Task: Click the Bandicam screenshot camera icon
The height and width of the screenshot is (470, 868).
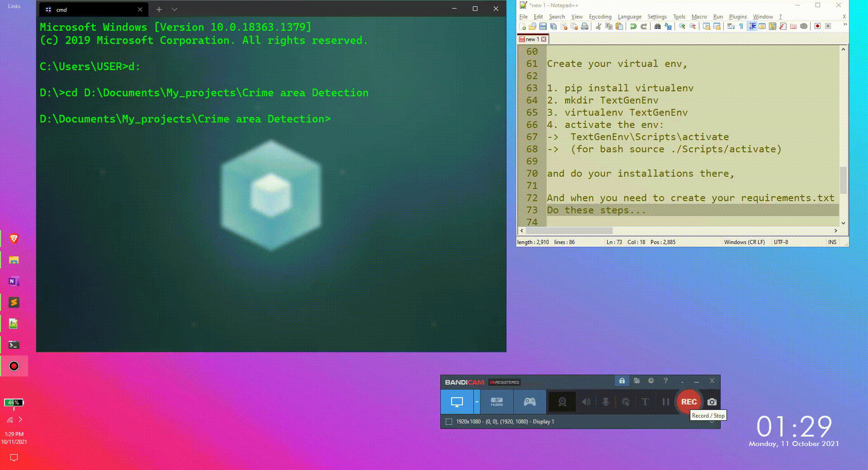Action: [x=712, y=402]
